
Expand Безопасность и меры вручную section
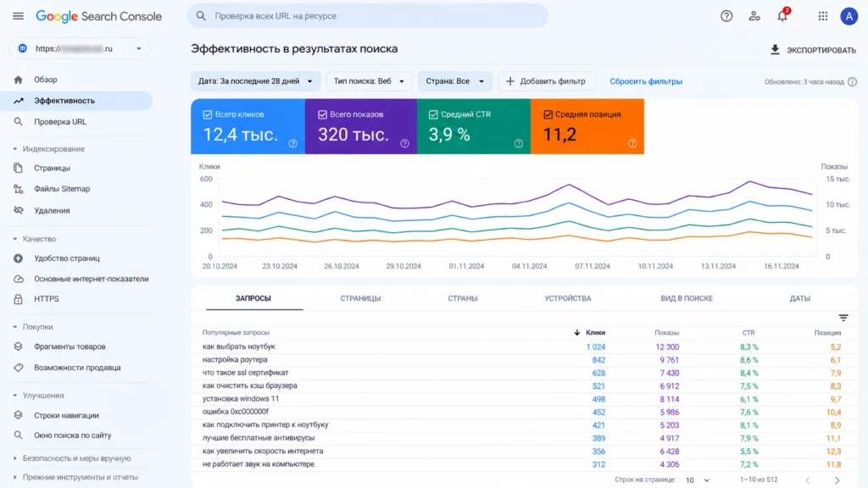15,458
